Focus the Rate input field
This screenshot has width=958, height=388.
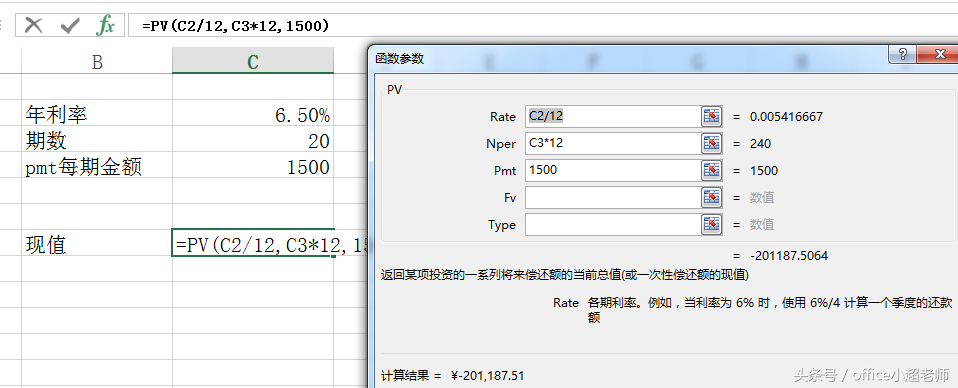click(x=612, y=116)
